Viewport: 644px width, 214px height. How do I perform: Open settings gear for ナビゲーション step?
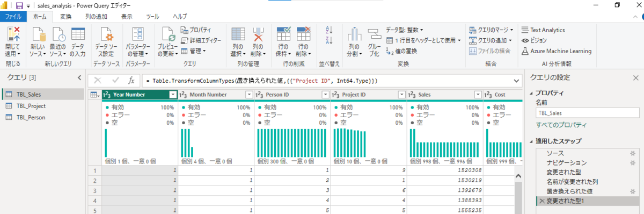[632, 162]
